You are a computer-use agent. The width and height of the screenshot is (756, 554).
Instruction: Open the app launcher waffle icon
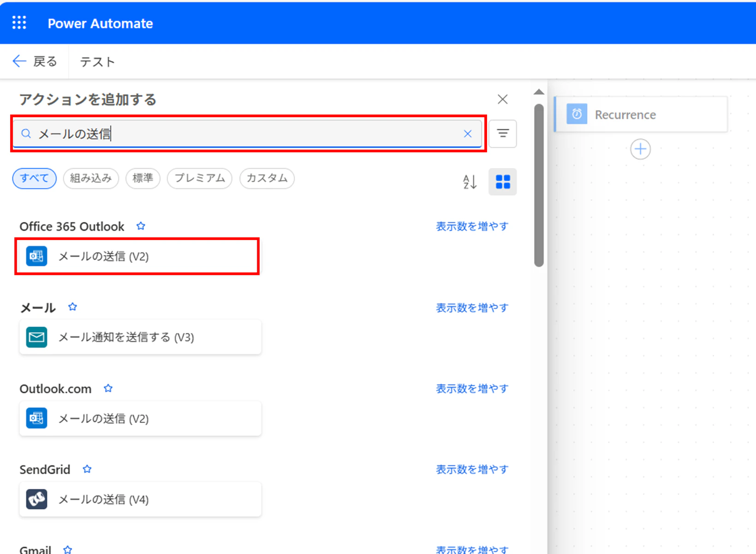(x=19, y=23)
